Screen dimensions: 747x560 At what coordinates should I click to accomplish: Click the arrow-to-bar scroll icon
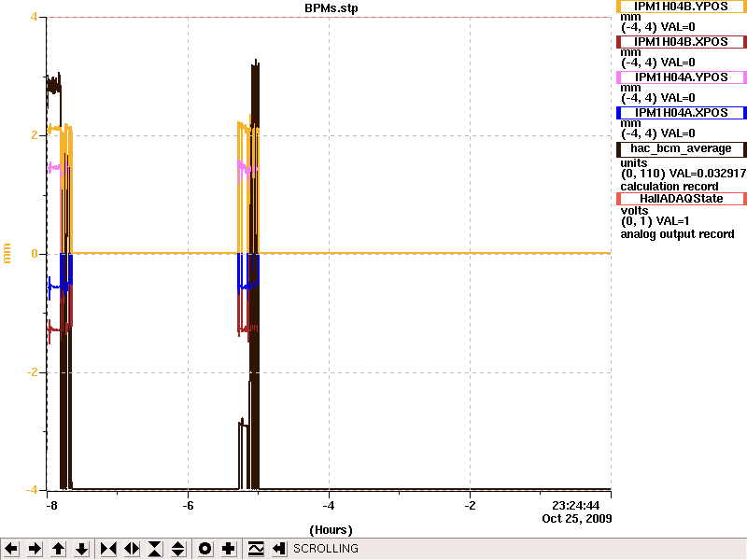(x=279, y=549)
